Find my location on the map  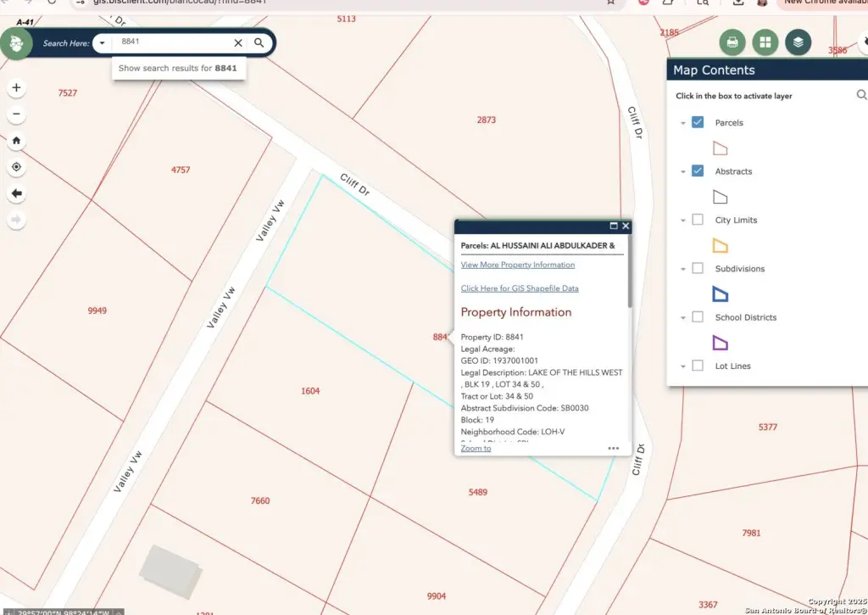(16, 167)
